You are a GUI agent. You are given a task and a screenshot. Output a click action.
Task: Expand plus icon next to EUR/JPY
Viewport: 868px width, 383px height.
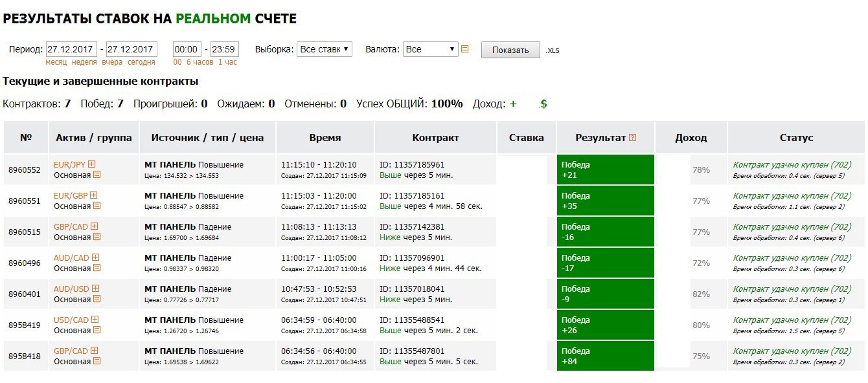(x=91, y=164)
